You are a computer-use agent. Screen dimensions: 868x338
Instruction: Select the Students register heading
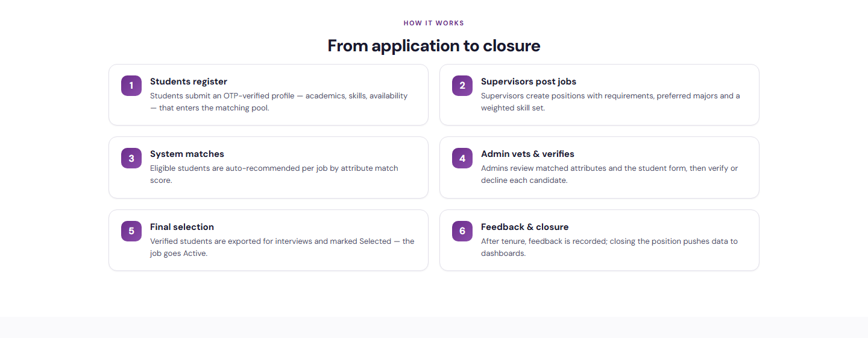[189, 81]
